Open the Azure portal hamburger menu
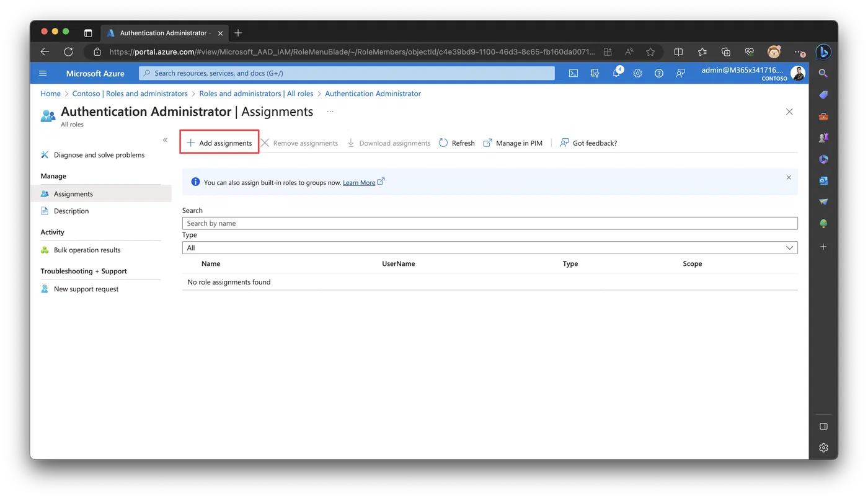 [43, 73]
